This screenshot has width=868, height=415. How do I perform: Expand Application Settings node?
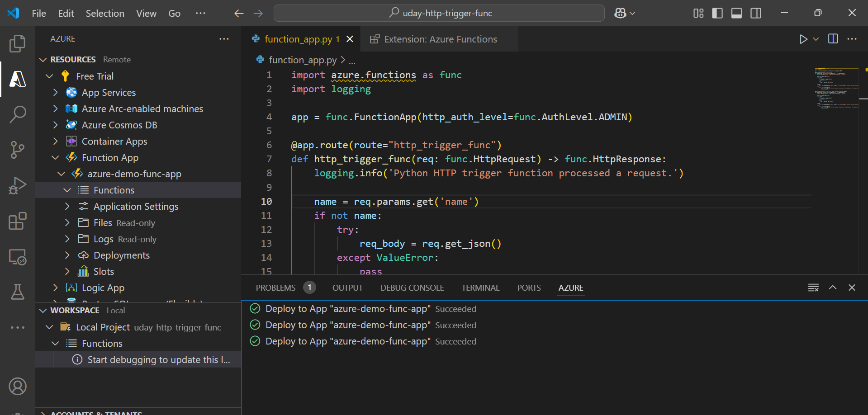tap(67, 207)
